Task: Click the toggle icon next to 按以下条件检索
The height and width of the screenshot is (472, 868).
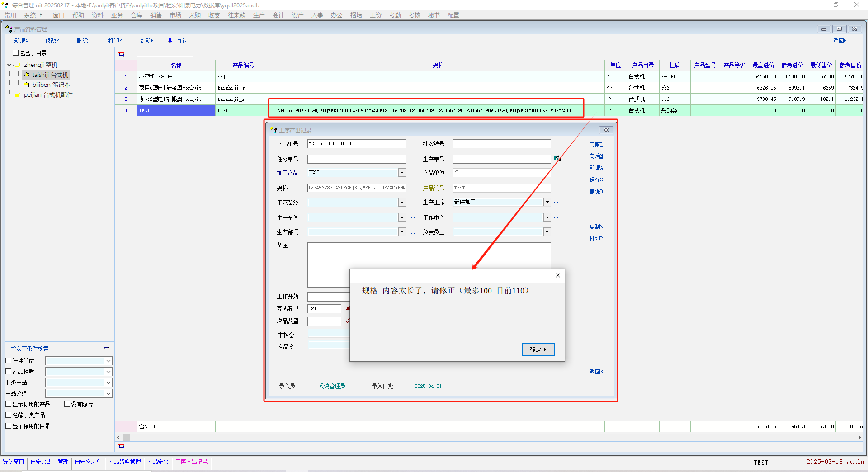Action: pos(106,346)
